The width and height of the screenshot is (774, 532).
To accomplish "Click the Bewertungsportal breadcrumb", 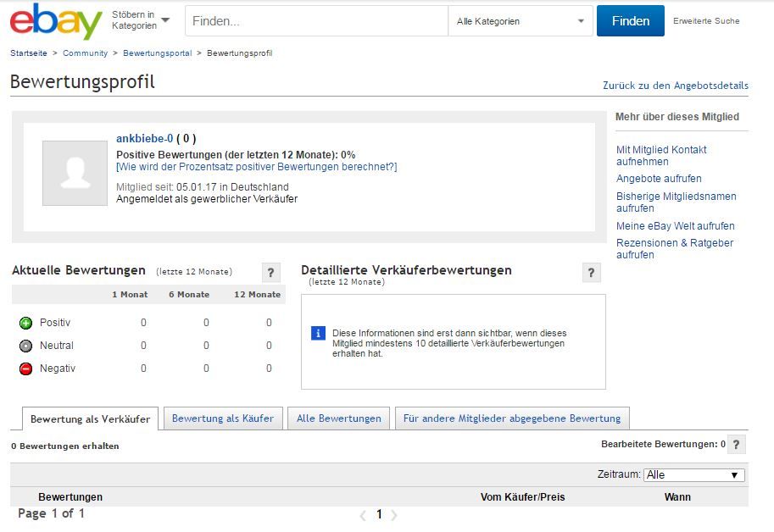I will [157, 52].
